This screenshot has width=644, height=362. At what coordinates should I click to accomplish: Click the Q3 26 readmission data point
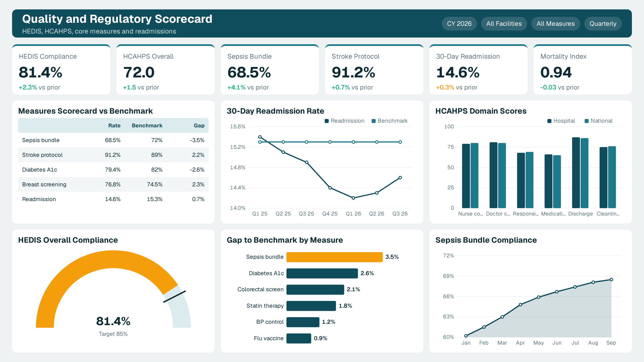(400, 178)
